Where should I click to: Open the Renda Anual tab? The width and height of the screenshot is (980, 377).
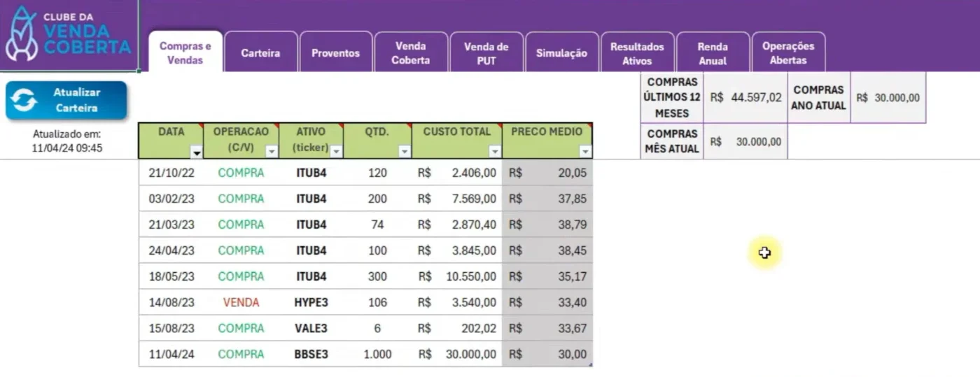(x=713, y=52)
